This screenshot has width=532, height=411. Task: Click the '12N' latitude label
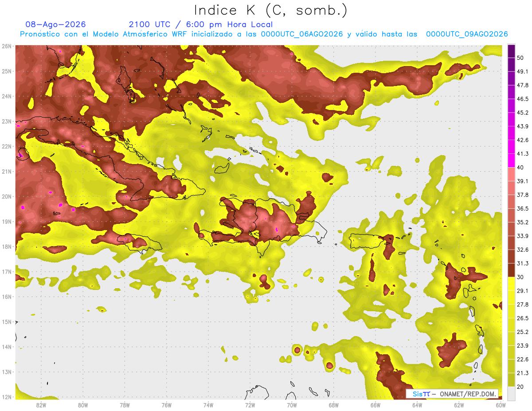(x=7, y=397)
